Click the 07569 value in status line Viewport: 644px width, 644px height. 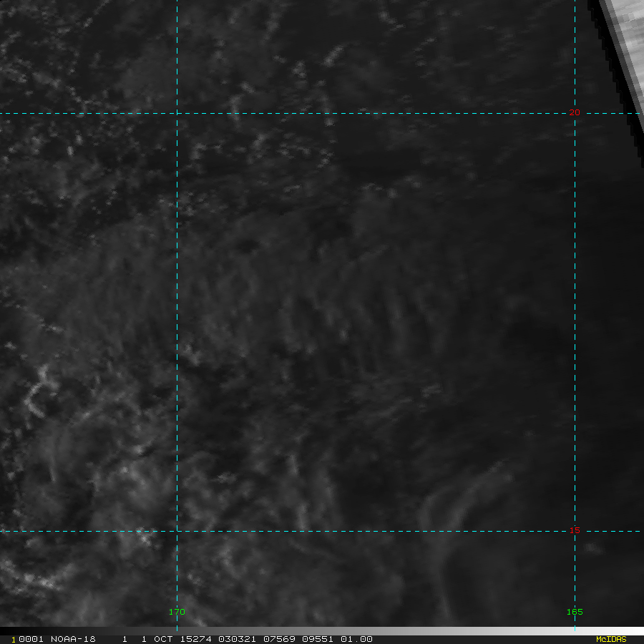click(276, 639)
